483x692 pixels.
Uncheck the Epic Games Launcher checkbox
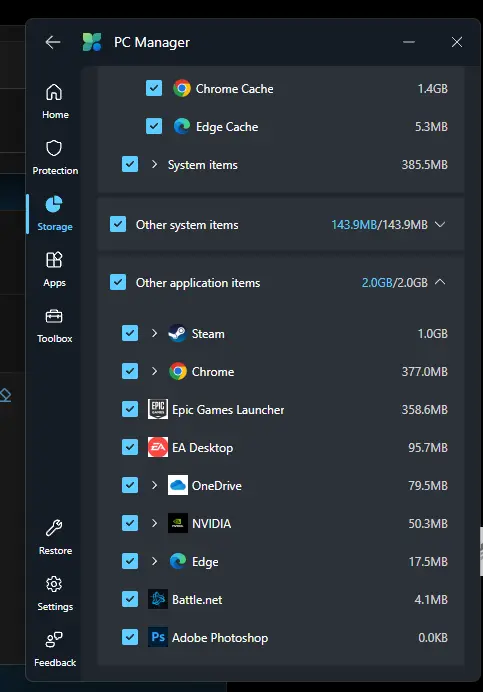point(130,409)
